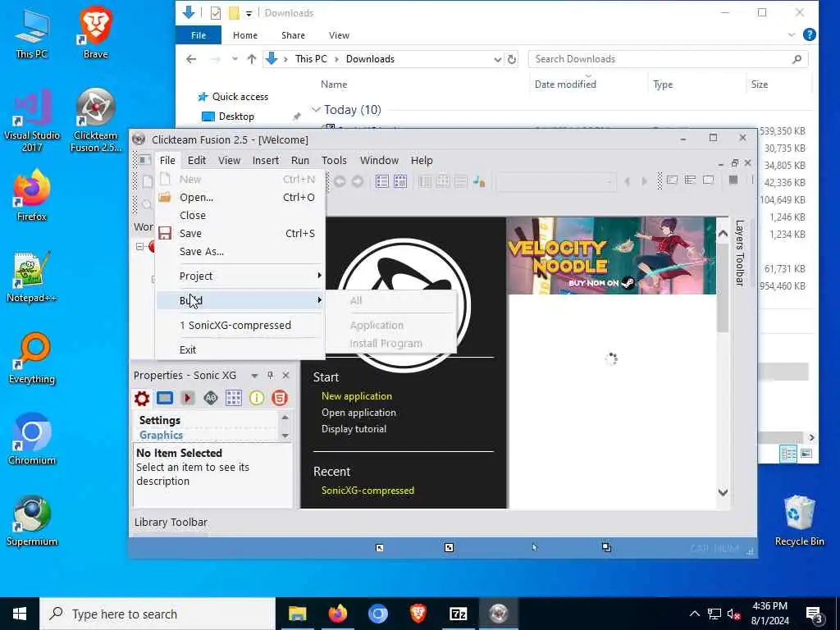840x630 pixels.
Task: Open the Edit menu
Action: (x=197, y=160)
